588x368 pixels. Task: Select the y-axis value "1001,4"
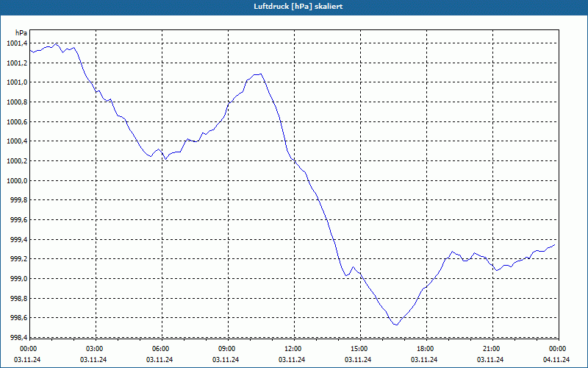point(17,43)
